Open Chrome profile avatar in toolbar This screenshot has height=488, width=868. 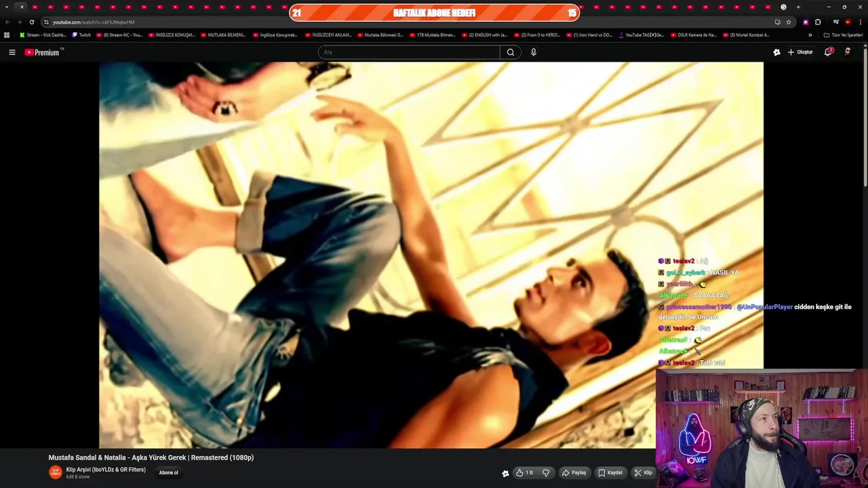click(x=848, y=22)
